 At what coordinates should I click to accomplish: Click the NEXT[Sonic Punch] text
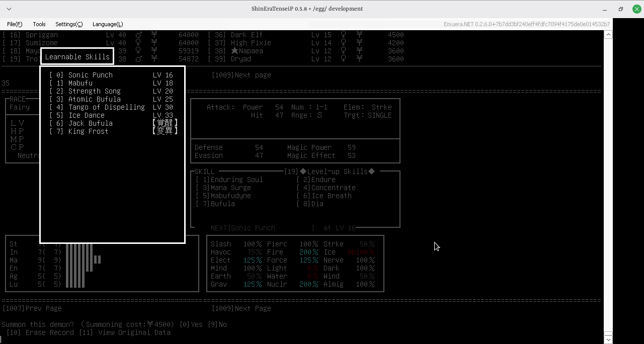pos(263,228)
